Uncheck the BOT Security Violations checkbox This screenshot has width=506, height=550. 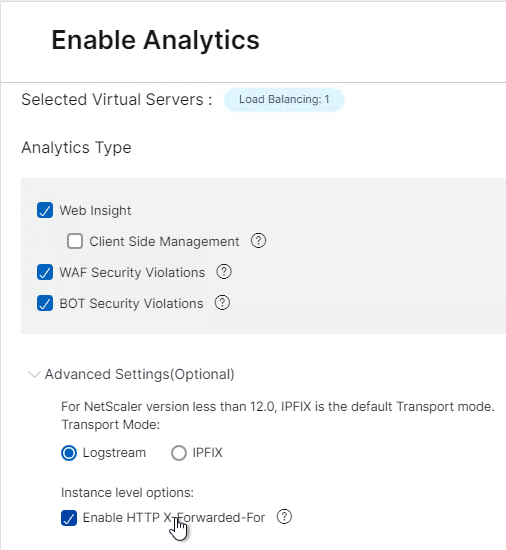[x=45, y=303]
